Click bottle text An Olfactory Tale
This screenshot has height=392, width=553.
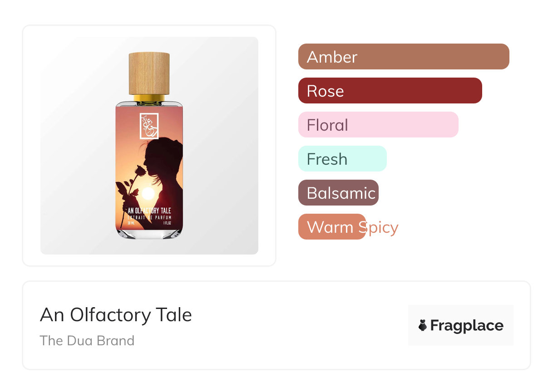(x=149, y=211)
